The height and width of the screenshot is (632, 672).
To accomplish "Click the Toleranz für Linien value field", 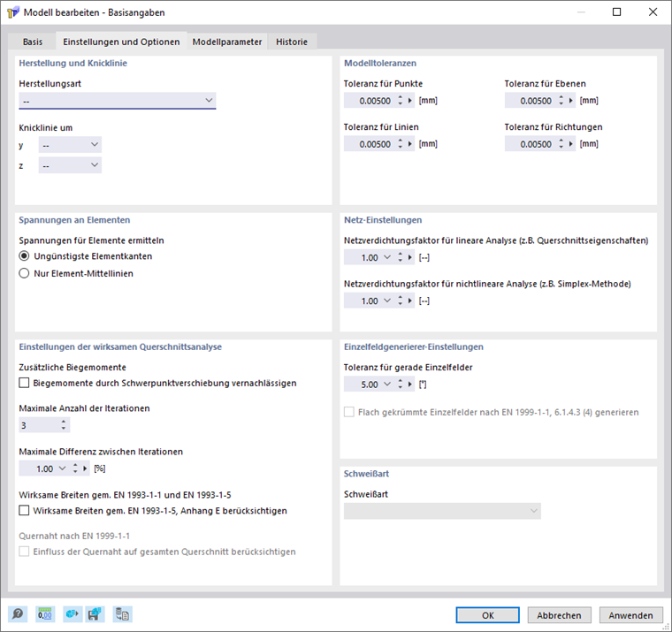I will [370, 144].
